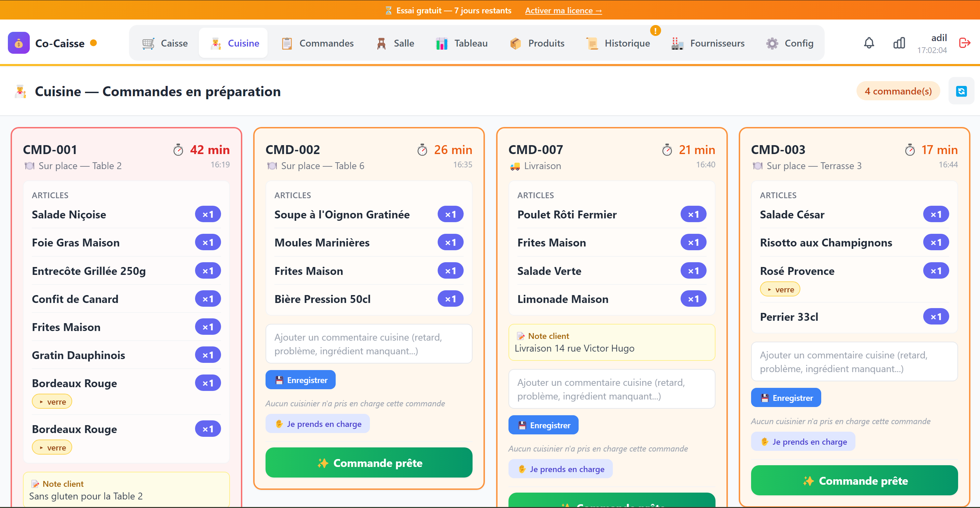Click the notification bell icon
This screenshot has height=508, width=980.
[869, 43]
